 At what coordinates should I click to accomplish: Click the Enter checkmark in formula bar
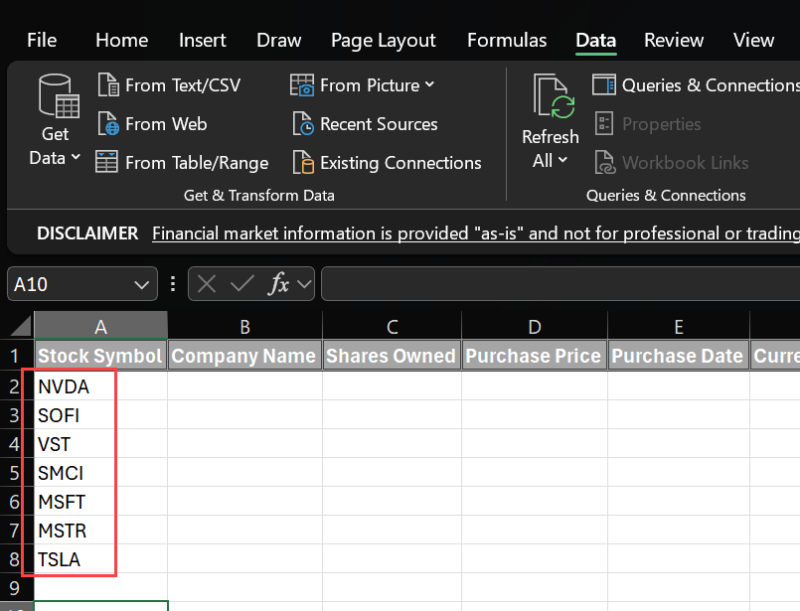pyautogui.click(x=243, y=283)
